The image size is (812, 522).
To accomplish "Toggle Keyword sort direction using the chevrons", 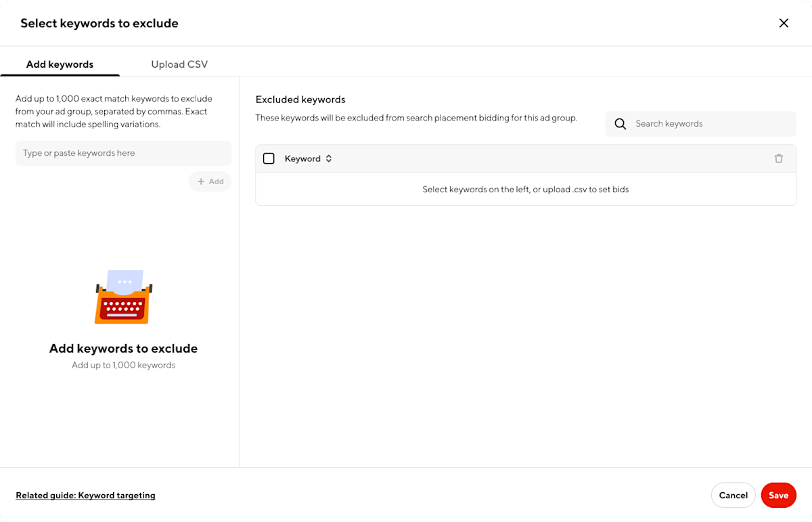I will [328, 158].
